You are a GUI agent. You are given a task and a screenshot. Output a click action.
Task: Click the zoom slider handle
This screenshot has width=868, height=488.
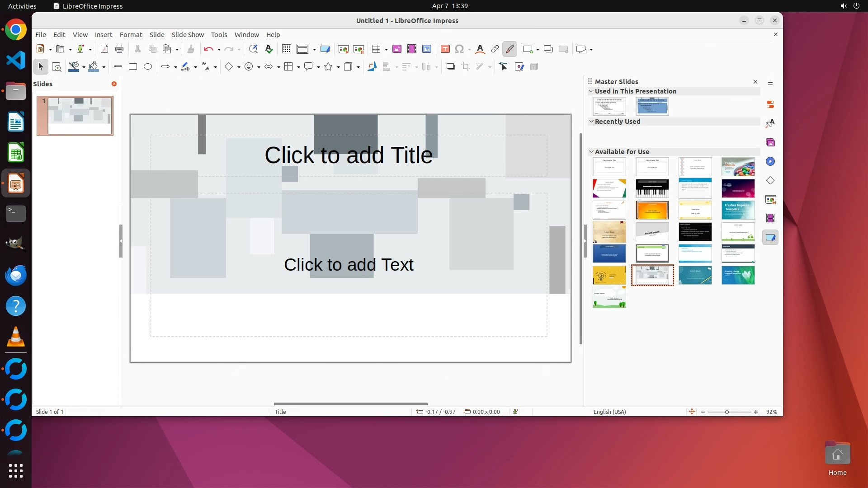[727, 412]
